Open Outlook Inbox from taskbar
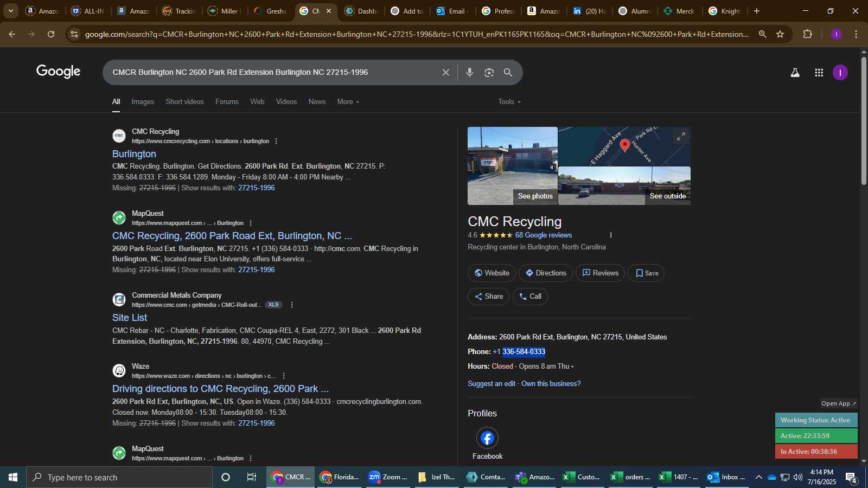 click(x=726, y=477)
